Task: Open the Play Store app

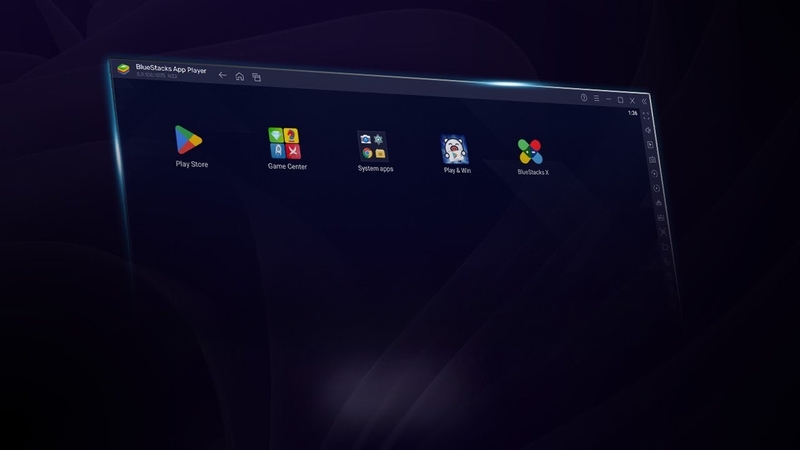Action: 189,140
